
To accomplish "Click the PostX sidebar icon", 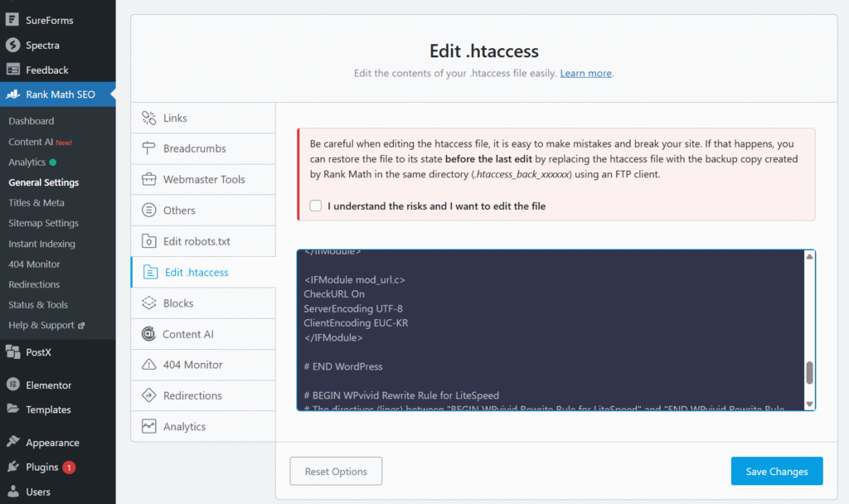I will coord(12,351).
